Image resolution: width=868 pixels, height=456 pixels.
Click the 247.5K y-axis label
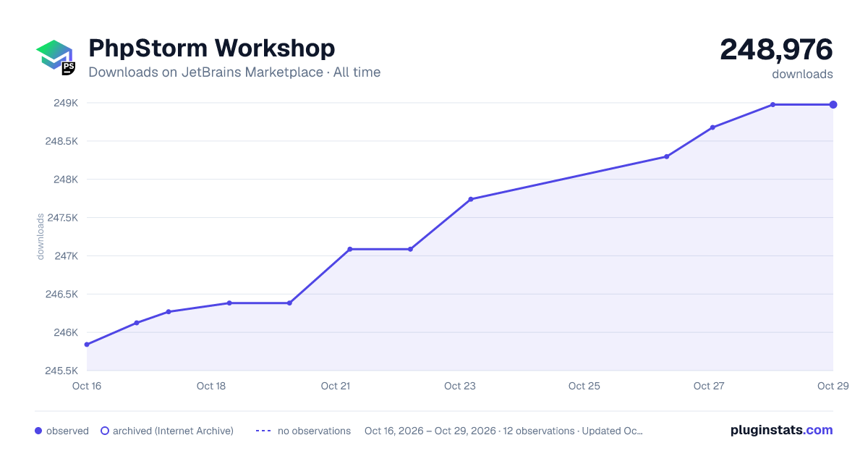point(61,218)
